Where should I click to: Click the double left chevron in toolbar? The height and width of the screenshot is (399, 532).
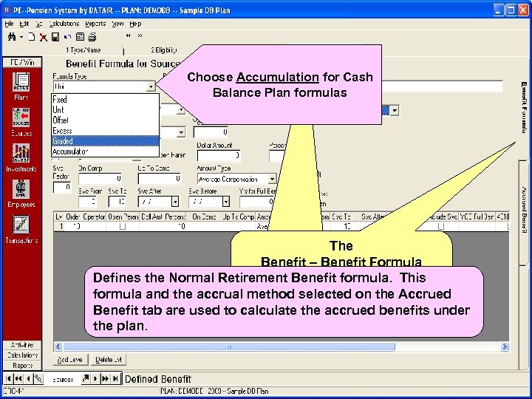point(129,35)
